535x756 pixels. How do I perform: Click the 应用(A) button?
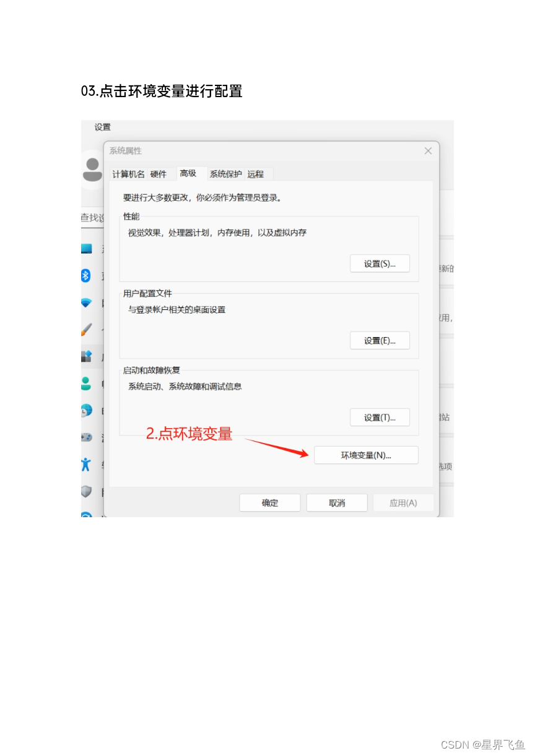[403, 502]
